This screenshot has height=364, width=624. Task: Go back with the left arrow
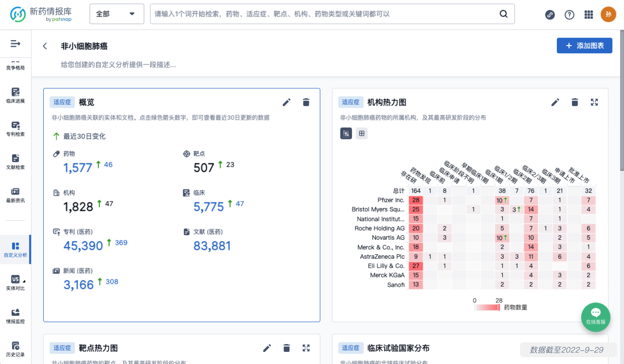(x=45, y=46)
